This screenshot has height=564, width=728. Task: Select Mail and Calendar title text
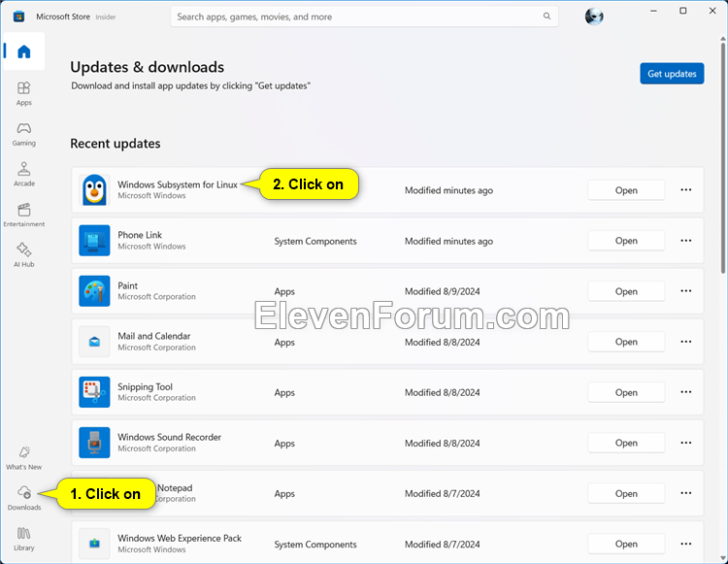click(154, 336)
